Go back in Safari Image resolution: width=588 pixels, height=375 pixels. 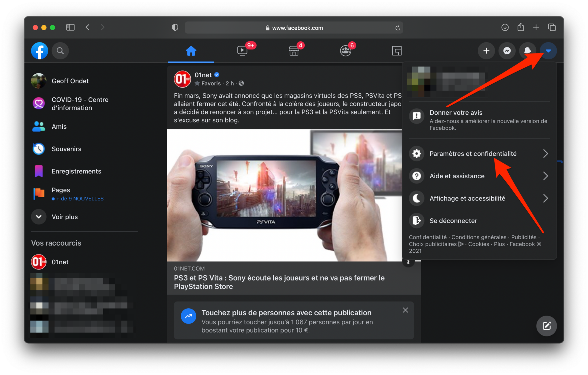pos(88,28)
